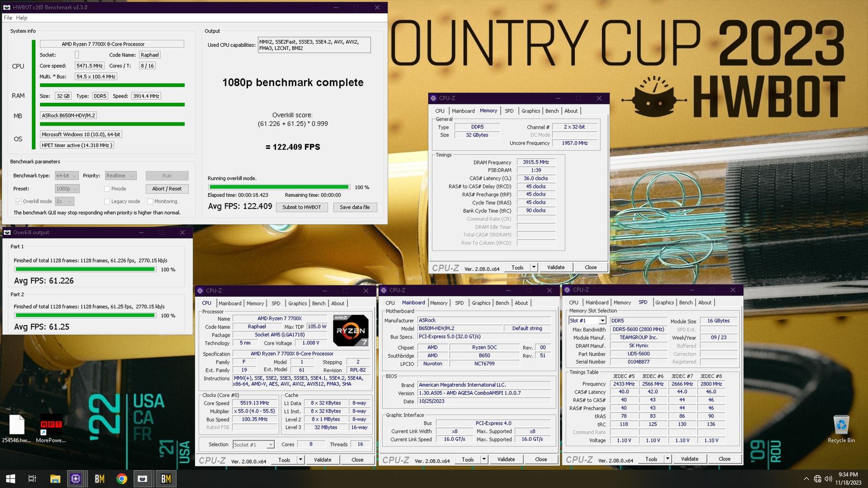Click the Socket checkbox in System info
The image size is (868, 488).
tap(77, 55)
